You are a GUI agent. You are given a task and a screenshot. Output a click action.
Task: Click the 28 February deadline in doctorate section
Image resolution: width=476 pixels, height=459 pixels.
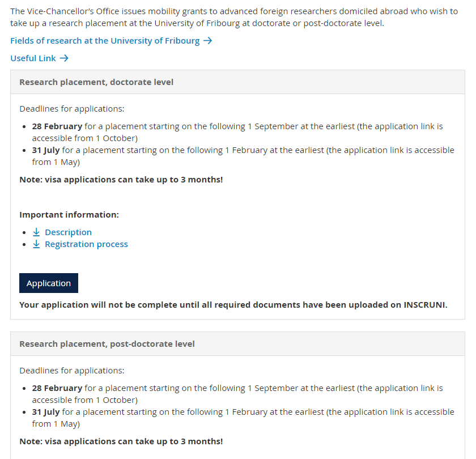pos(57,126)
